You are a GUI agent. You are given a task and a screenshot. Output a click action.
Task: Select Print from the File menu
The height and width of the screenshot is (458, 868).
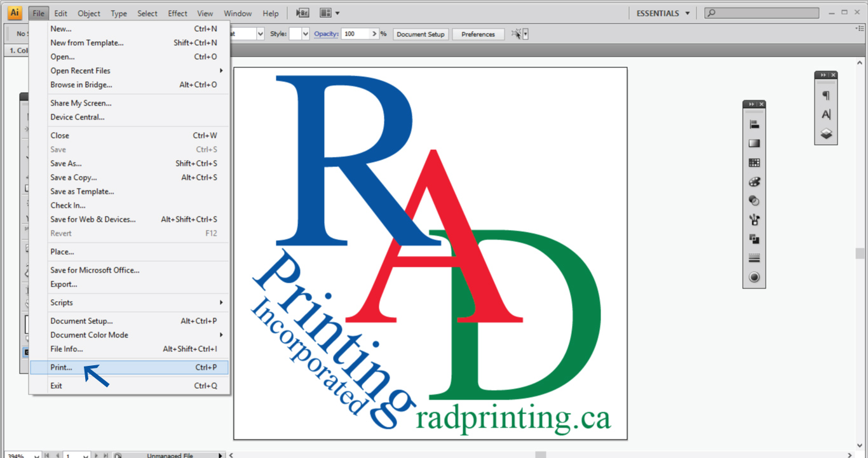tap(61, 367)
